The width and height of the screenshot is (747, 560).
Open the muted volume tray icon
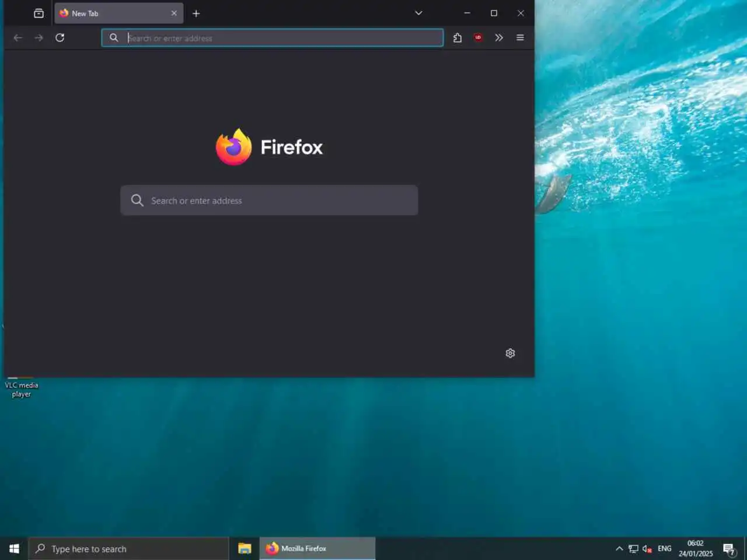pos(647,549)
